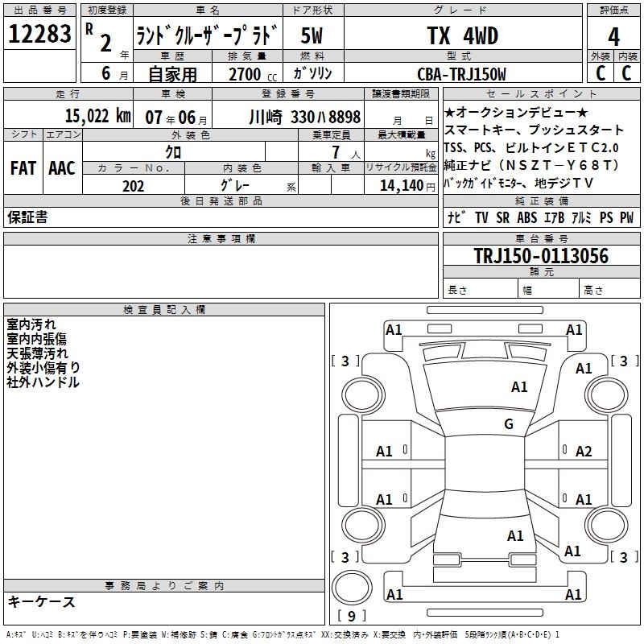Click the inspector note 天張薄汚れ
Screen dimensions: 644x644
[37, 353]
